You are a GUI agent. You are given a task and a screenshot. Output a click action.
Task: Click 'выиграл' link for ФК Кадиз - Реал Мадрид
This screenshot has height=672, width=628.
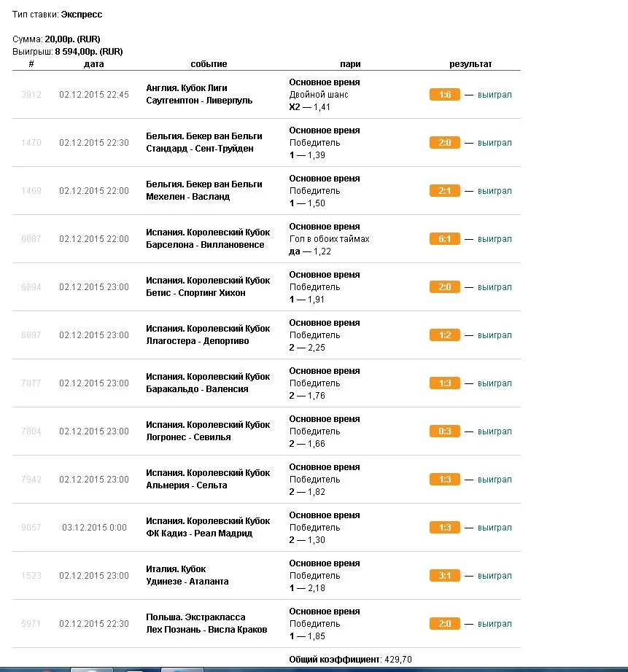(x=495, y=528)
